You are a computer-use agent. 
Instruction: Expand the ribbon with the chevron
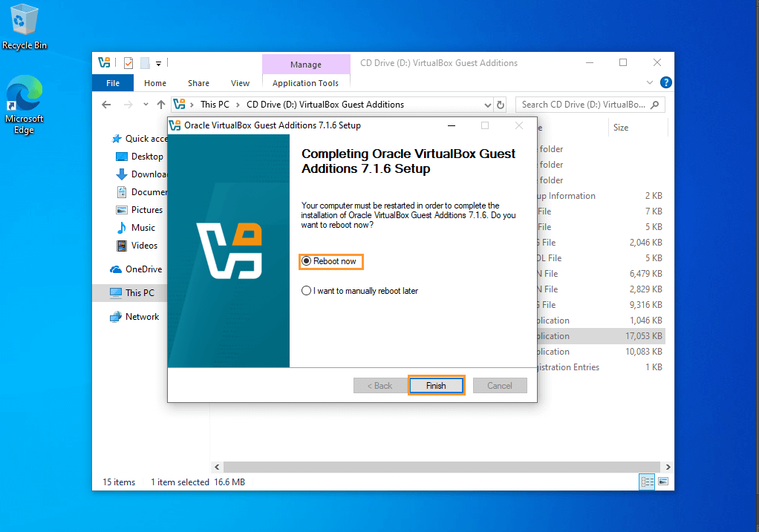[650, 82]
